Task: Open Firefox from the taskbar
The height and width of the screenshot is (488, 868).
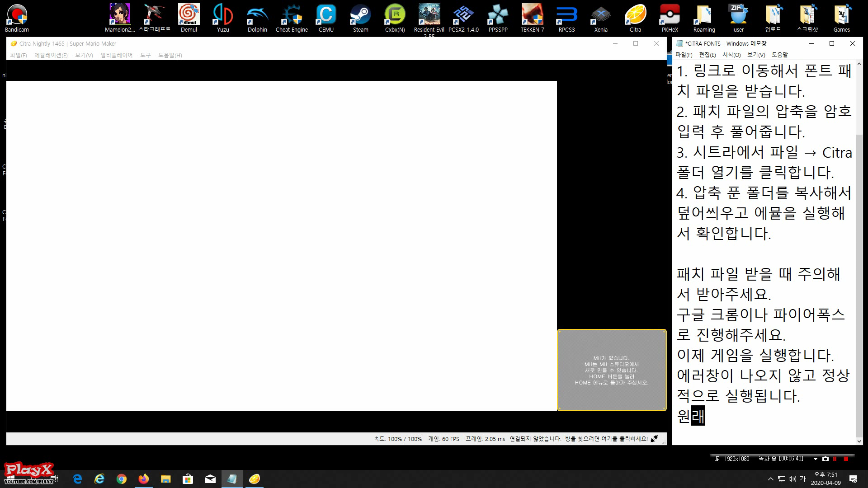Action: click(x=144, y=479)
